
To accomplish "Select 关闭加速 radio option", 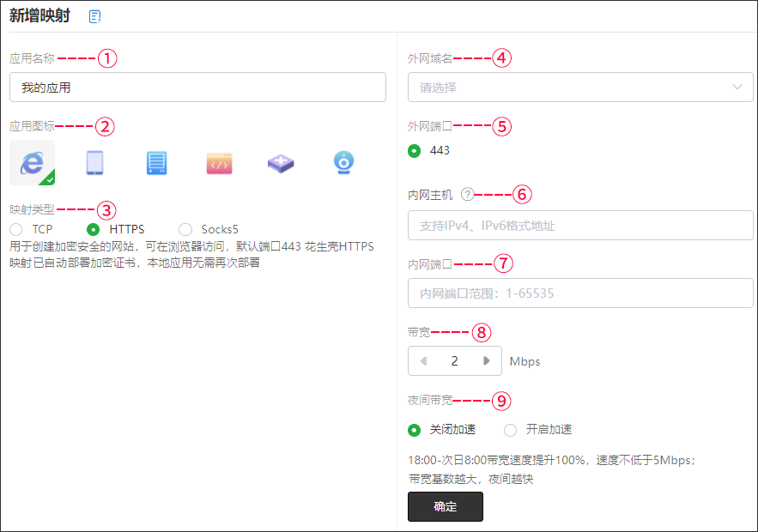I will click(x=415, y=430).
